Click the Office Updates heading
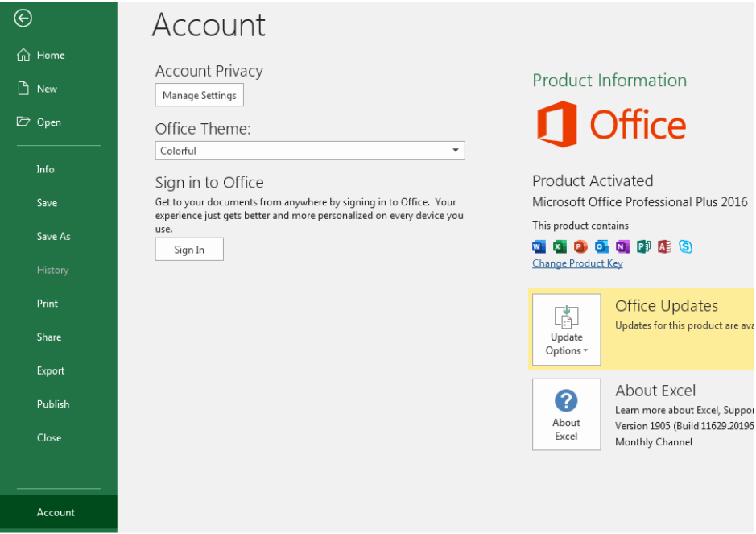This screenshot has height=534, width=756. [667, 306]
